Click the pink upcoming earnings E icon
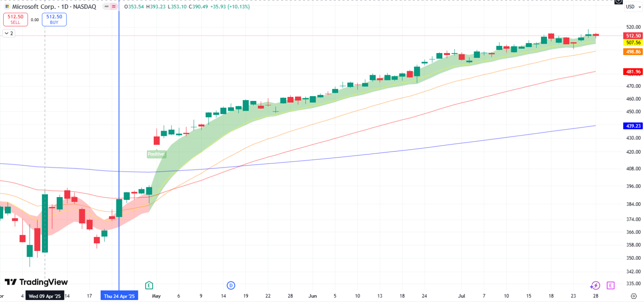 tap(611, 286)
